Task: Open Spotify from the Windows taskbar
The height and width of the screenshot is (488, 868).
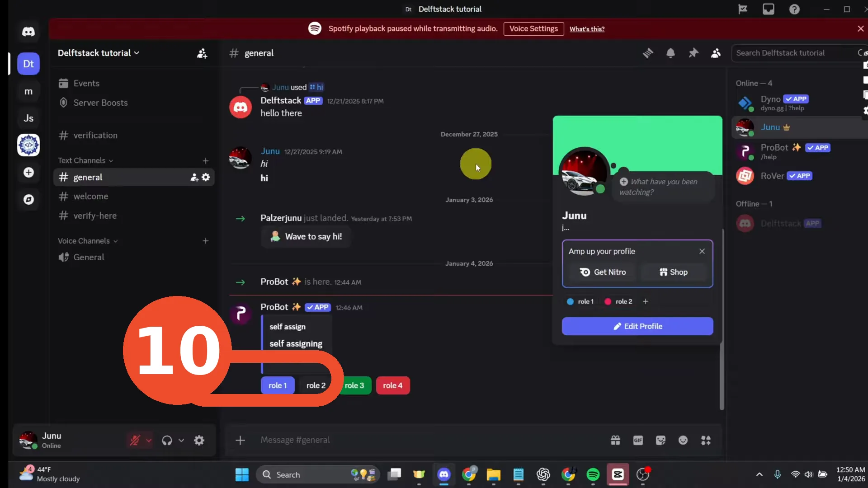Action: (x=593, y=474)
